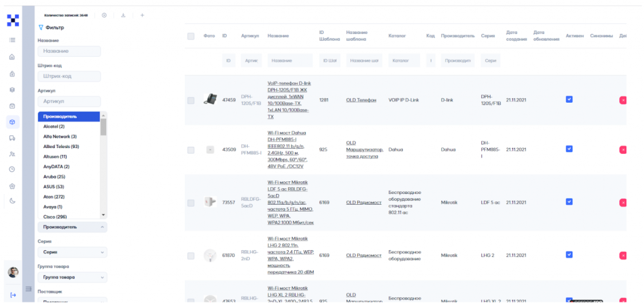
Task: Open the list menu icon in sidebar
Action: (x=13, y=40)
